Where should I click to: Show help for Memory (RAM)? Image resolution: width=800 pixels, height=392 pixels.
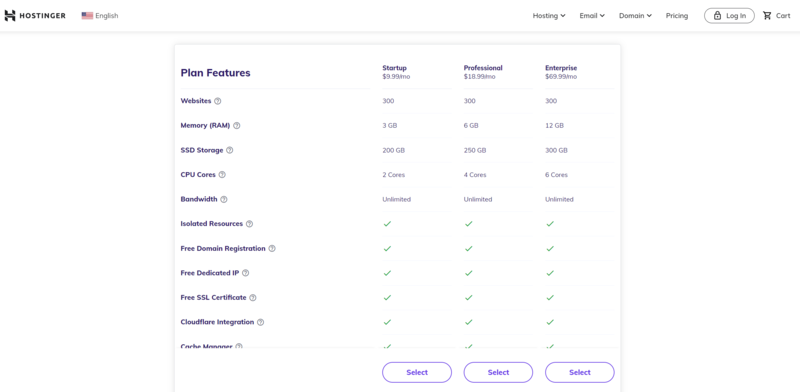point(237,126)
